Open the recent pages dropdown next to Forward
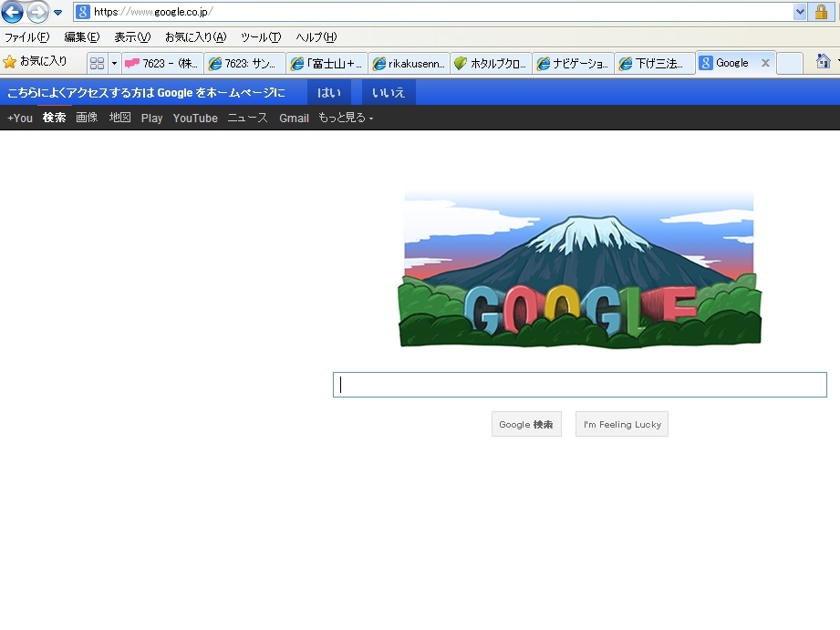This screenshot has width=840, height=630. click(57, 13)
